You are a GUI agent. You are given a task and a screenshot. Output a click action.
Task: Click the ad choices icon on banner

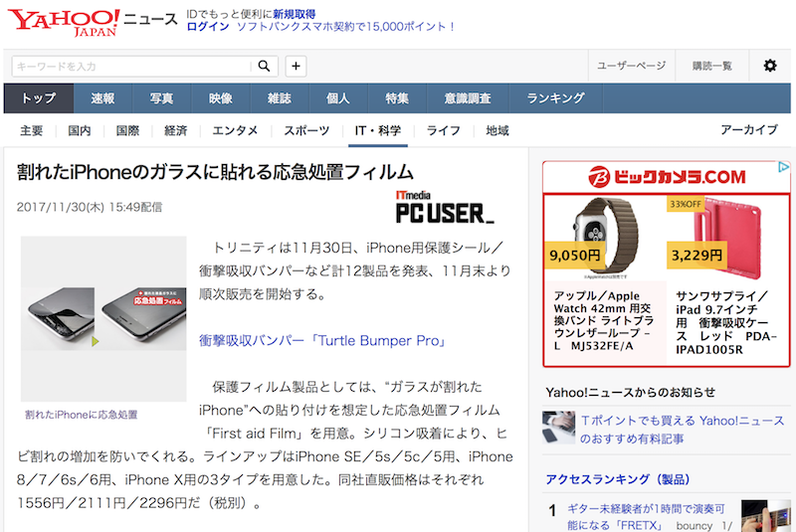(x=783, y=167)
